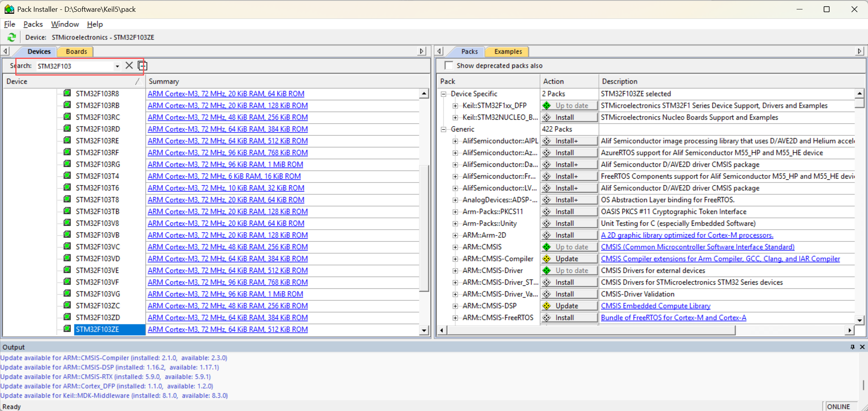868x411 pixels.
Task: Click Update for ARM::CMSIS-DSP
Action: [570, 306]
